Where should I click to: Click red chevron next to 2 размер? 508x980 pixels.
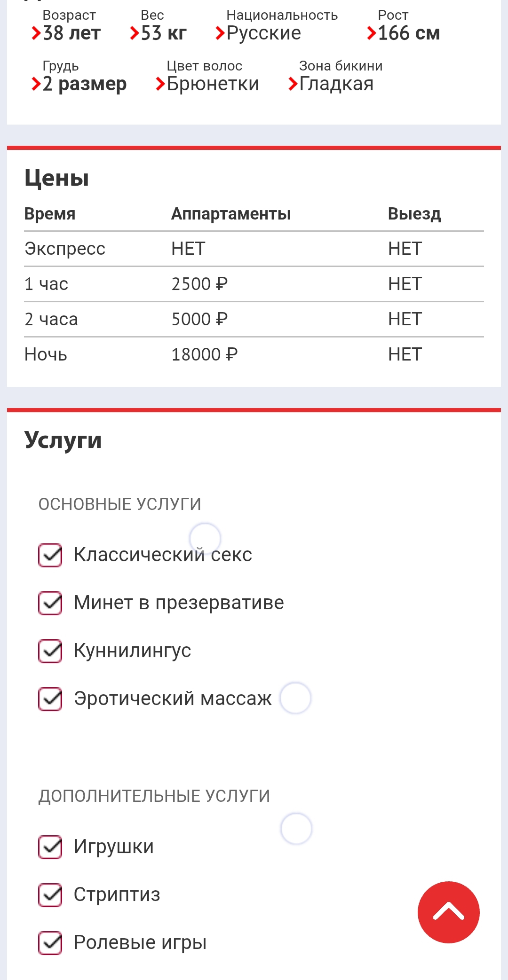pyautogui.click(x=36, y=84)
